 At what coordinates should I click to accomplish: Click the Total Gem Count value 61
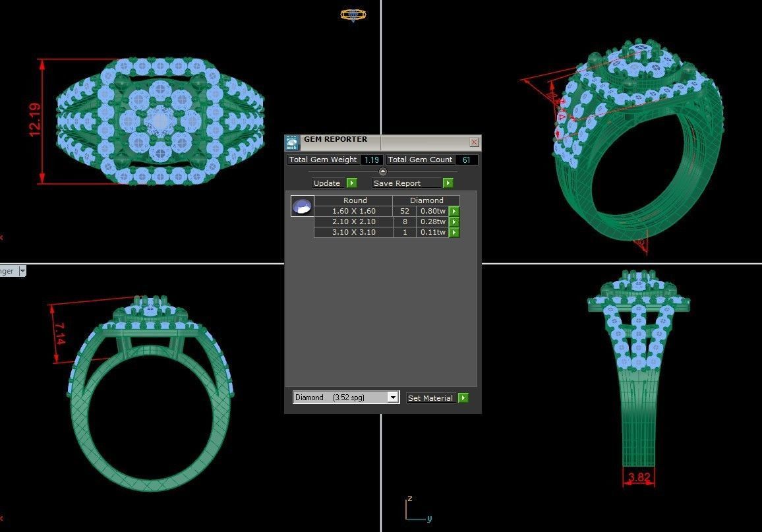click(x=467, y=160)
